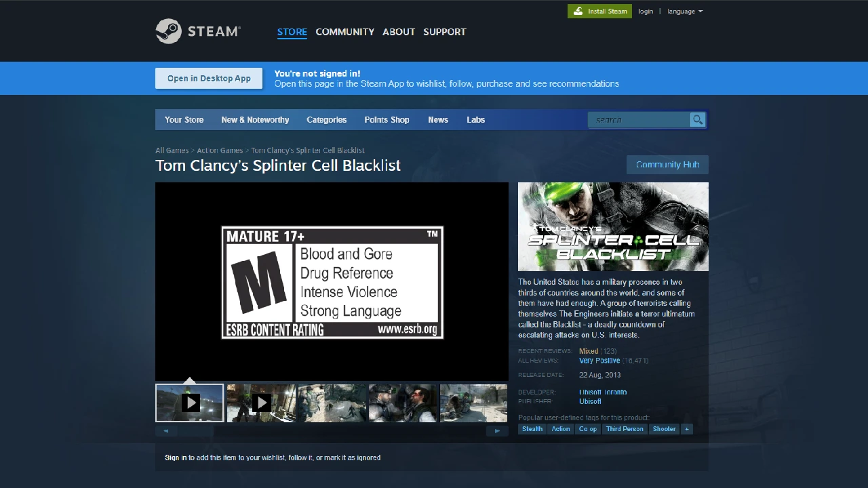Click the left arrow under the media carousel
The width and height of the screenshot is (868, 488).
click(165, 430)
